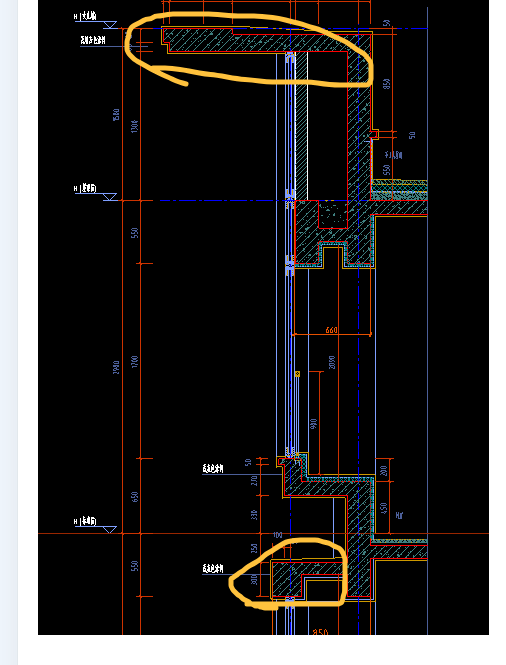This screenshot has width=506, height=665.
Task: Select the 330 dimension in lower dimension chain
Action: coord(254,515)
